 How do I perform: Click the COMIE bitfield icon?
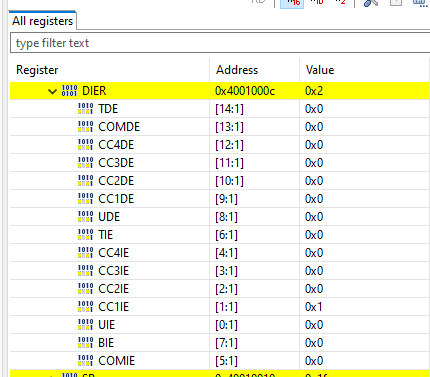click(x=85, y=361)
